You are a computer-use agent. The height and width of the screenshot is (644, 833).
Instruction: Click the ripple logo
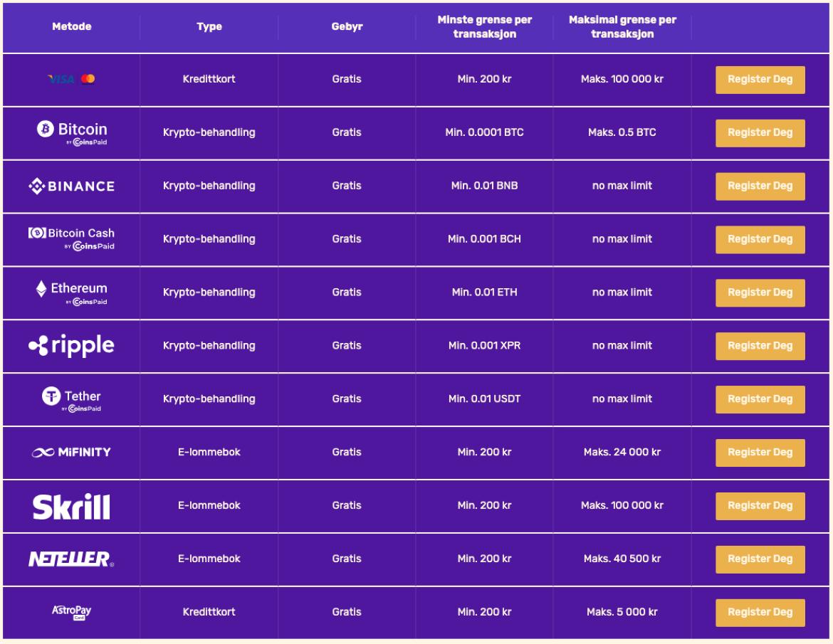pyautogui.click(x=72, y=346)
